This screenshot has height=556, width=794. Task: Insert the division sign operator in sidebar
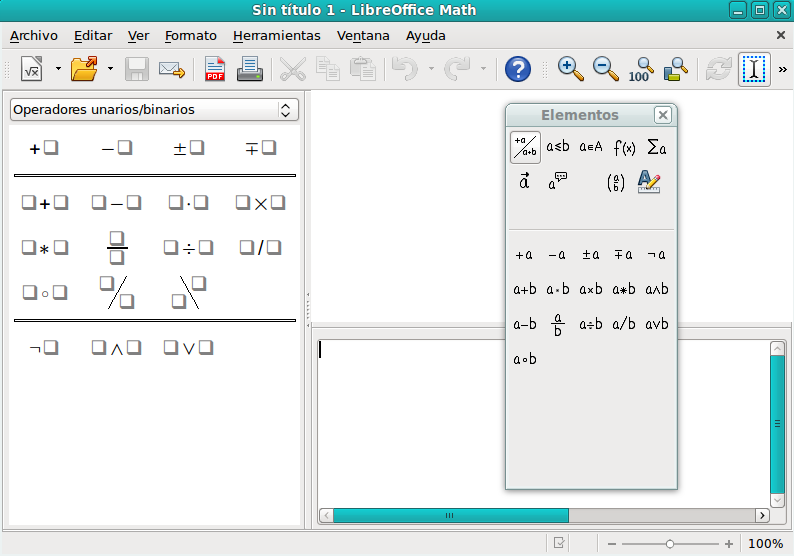click(188, 248)
